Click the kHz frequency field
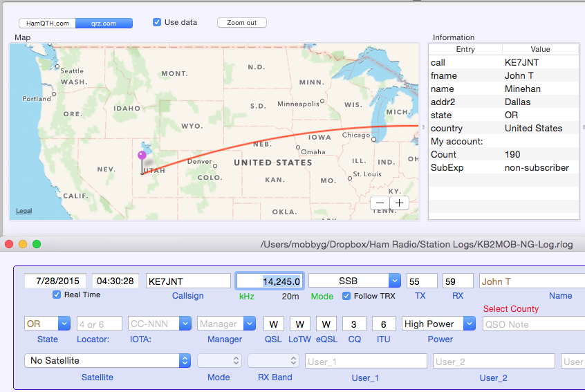585x392 pixels. point(269,281)
